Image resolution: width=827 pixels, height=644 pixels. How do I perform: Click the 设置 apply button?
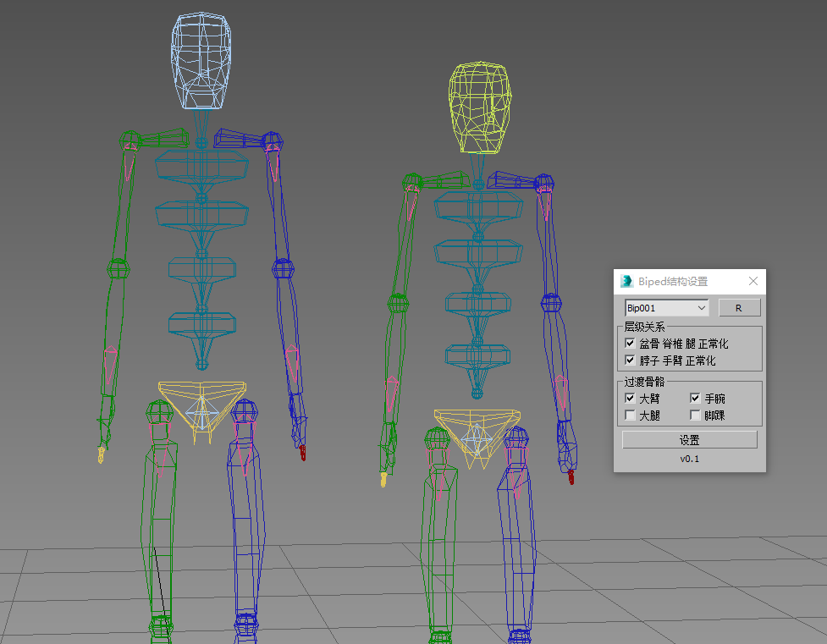[689, 440]
